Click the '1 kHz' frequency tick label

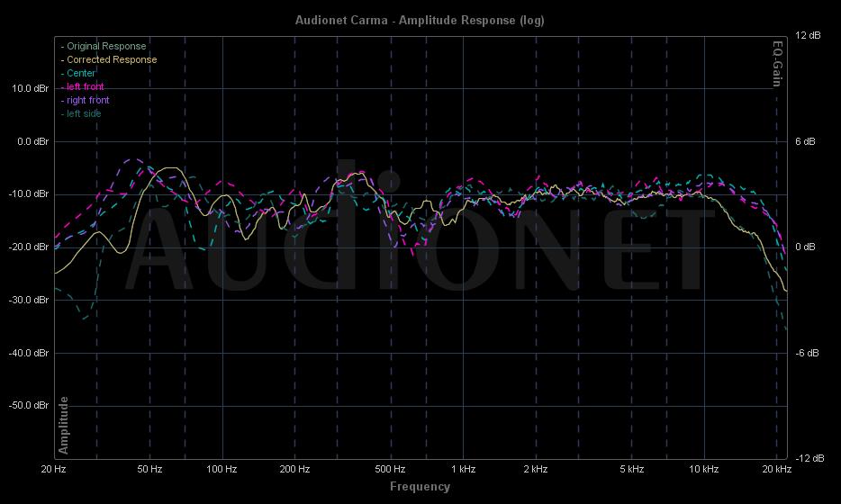[x=464, y=469]
